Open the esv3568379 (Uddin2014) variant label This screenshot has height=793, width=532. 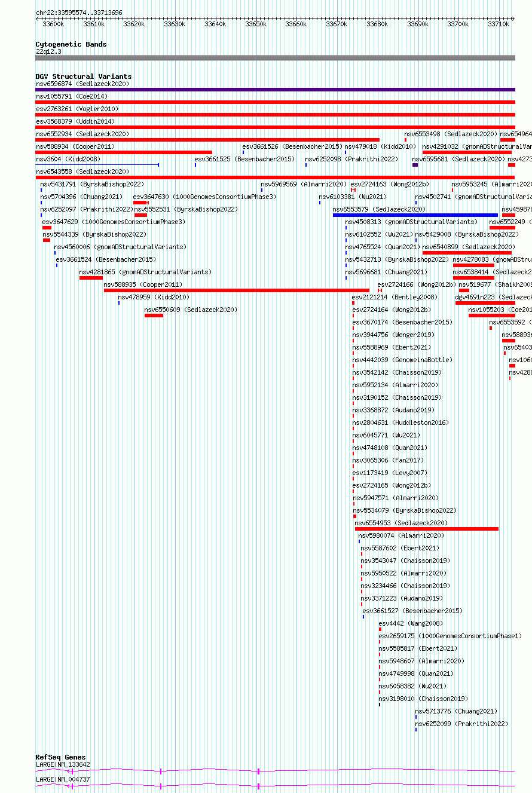coord(75,121)
